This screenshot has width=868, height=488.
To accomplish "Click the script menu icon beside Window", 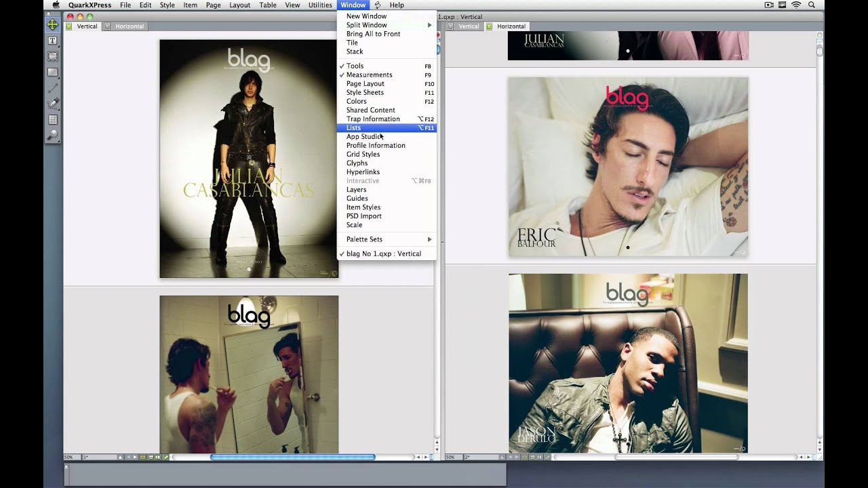I will [378, 5].
